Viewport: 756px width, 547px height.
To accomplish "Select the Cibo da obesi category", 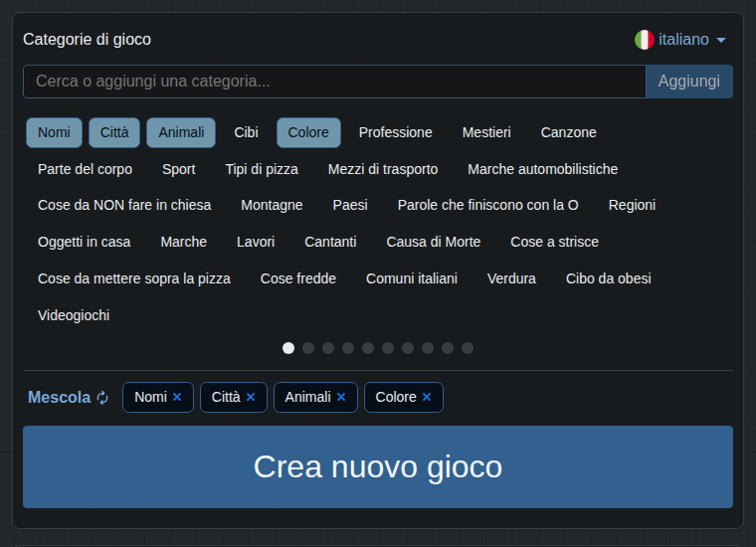I will pos(609,278).
